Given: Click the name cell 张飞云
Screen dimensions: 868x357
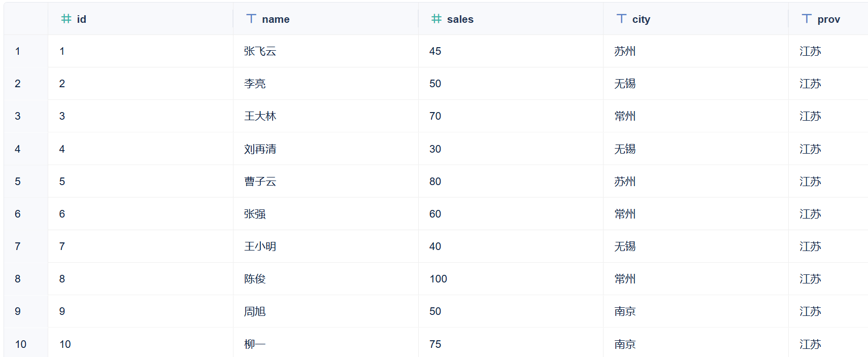Looking at the screenshot, I should 260,51.
